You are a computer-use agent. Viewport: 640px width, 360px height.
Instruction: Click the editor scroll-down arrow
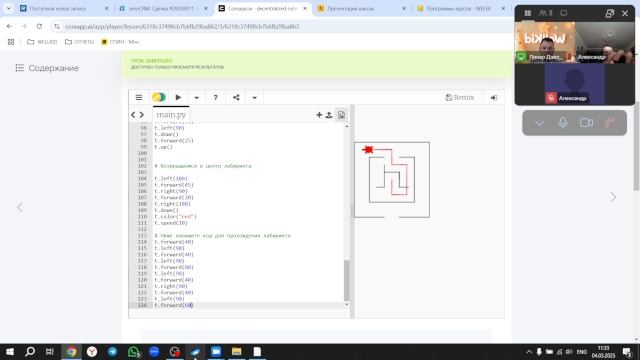[347, 304]
